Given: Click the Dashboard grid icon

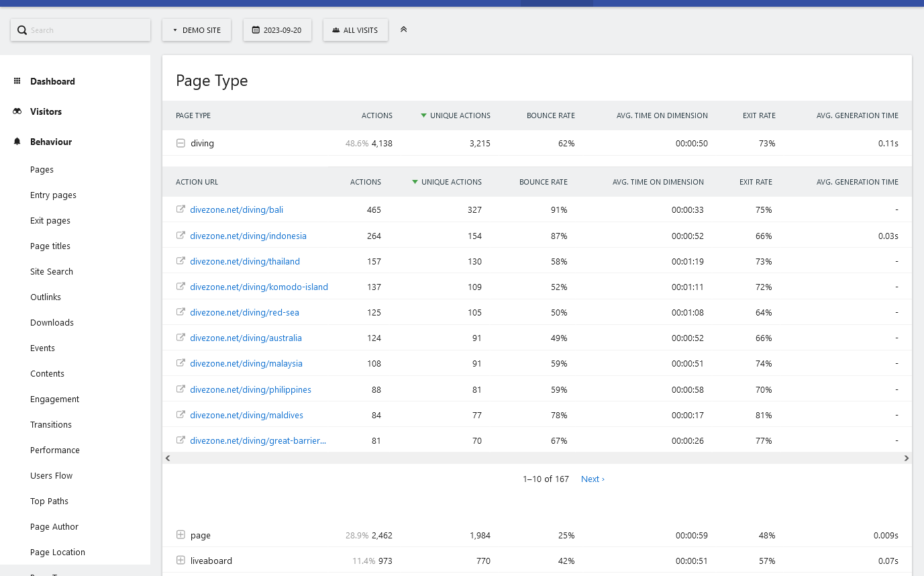Looking at the screenshot, I should (17, 81).
